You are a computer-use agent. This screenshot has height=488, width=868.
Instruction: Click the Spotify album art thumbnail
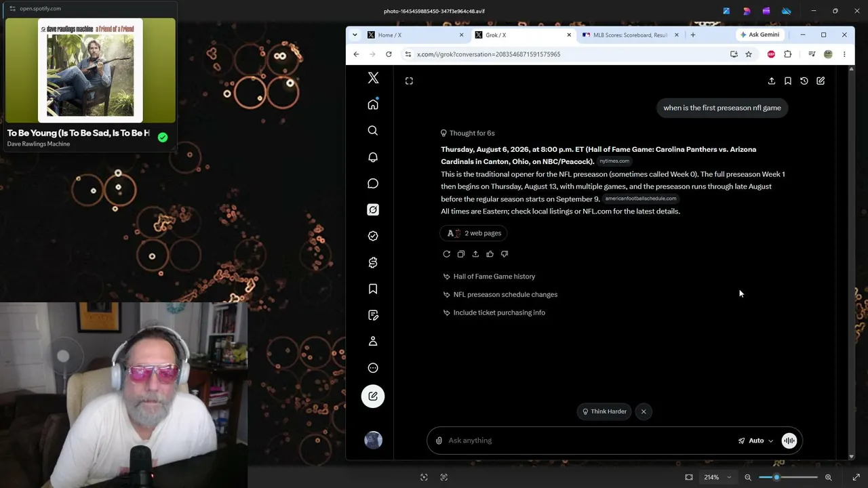pyautogui.click(x=90, y=70)
